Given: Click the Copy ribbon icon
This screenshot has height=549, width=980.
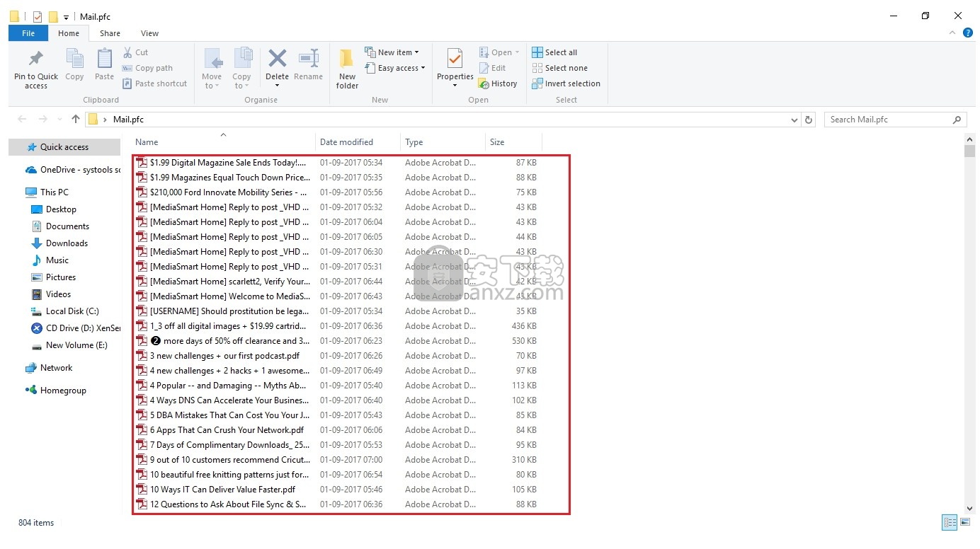Looking at the screenshot, I should [74, 59].
